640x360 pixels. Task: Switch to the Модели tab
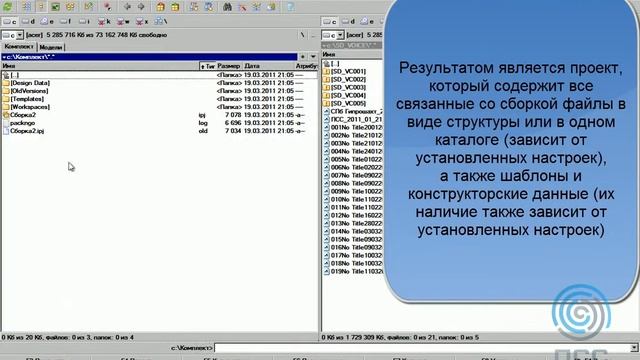click(51, 47)
